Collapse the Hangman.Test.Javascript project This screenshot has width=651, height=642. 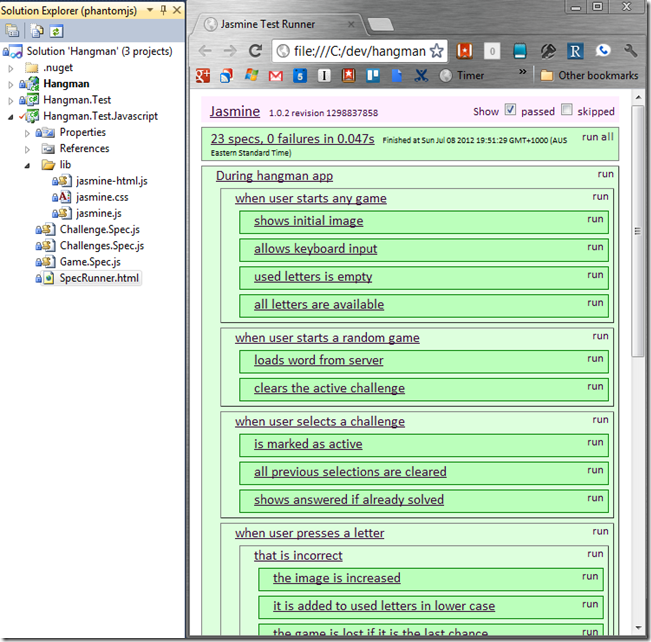11,117
